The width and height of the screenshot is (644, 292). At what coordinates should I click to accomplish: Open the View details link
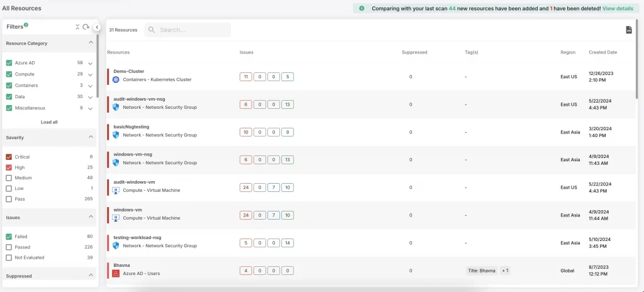click(618, 8)
